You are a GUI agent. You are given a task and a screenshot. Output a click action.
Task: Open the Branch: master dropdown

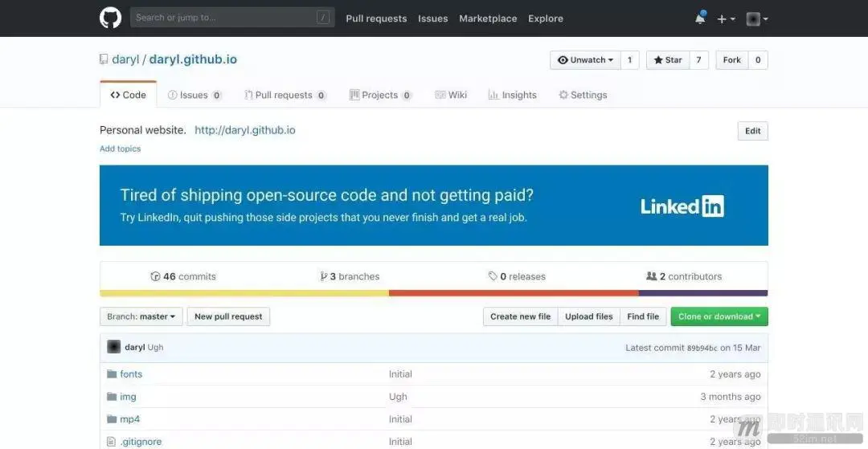click(141, 316)
